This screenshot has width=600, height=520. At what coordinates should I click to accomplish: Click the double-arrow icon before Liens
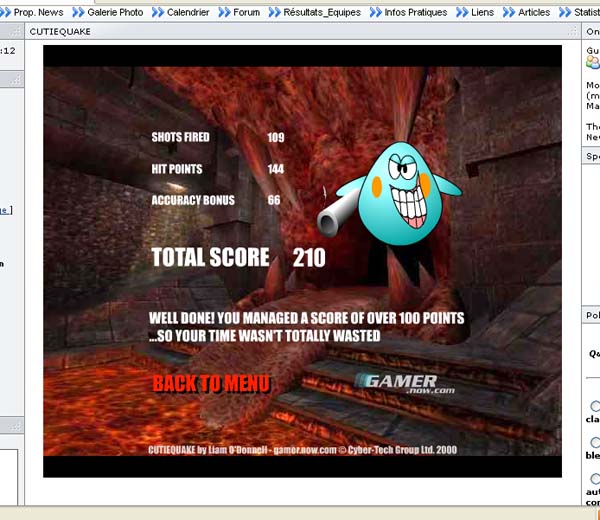(x=462, y=13)
